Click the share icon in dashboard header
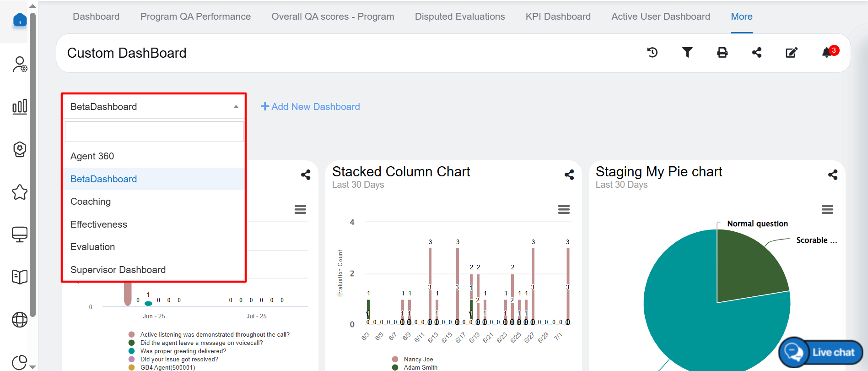The height and width of the screenshot is (371, 868). click(757, 53)
